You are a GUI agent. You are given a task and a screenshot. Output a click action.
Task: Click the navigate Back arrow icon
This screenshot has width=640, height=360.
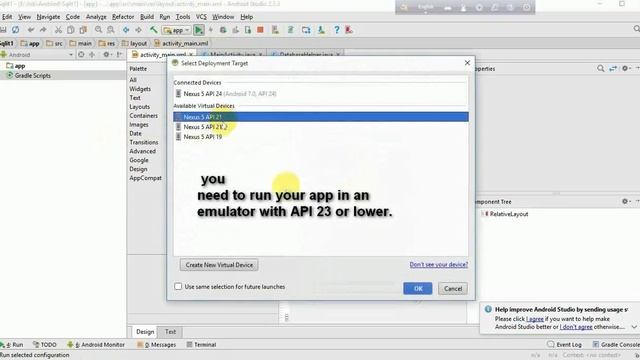click(126, 30)
